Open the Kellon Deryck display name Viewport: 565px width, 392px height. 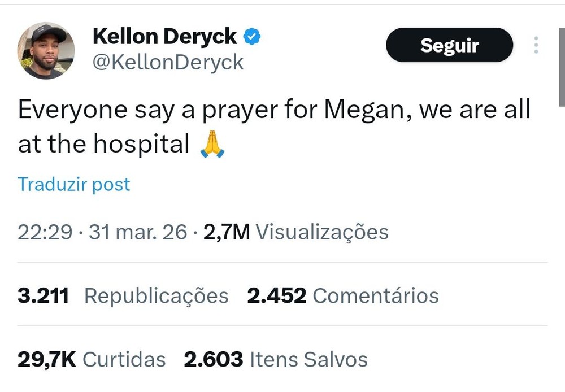pyautogui.click(x=164, y=37)
